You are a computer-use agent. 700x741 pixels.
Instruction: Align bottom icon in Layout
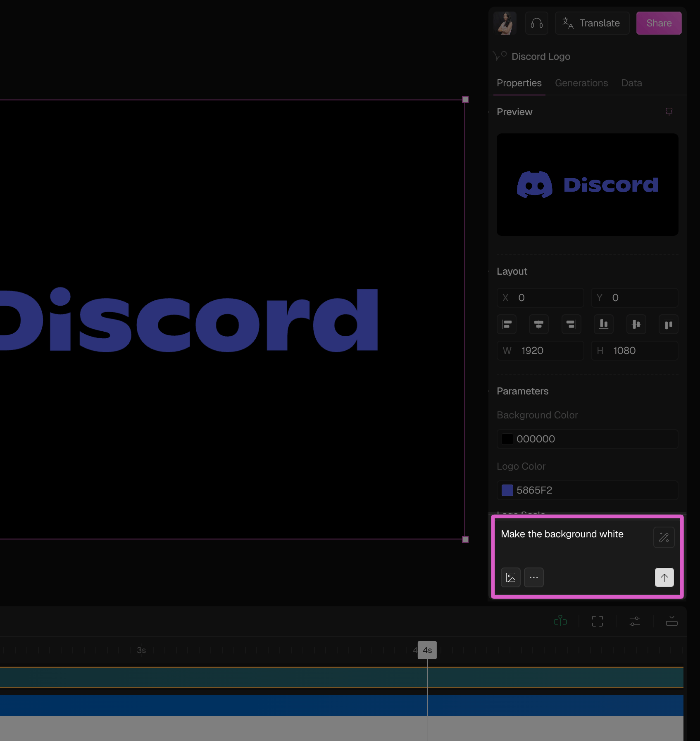click(604, 324)
